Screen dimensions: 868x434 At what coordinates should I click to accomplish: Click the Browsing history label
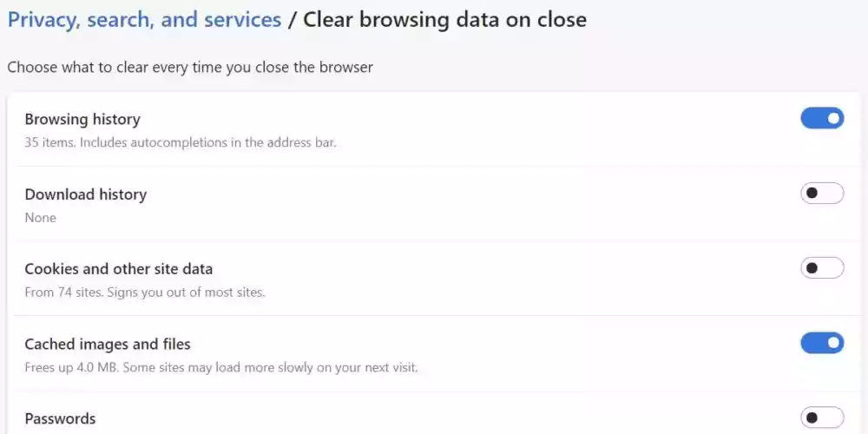(82, 119)
